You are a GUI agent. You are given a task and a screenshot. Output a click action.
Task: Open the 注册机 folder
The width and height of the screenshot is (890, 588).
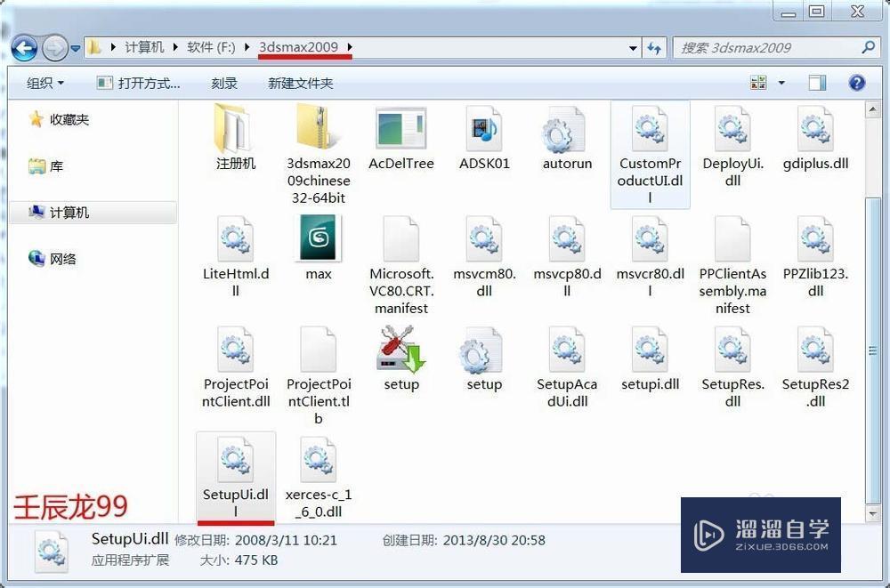[236, 138]
